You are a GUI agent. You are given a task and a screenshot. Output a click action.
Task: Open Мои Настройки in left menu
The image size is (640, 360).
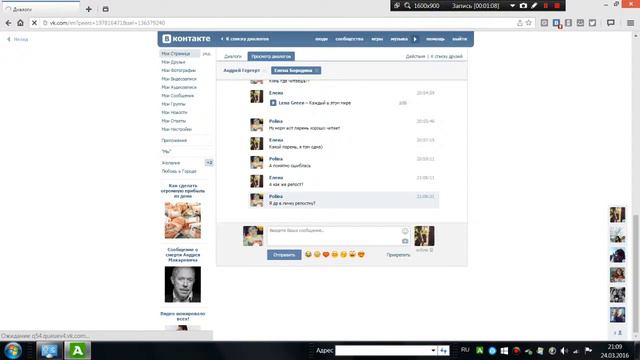tap(176, 129)
